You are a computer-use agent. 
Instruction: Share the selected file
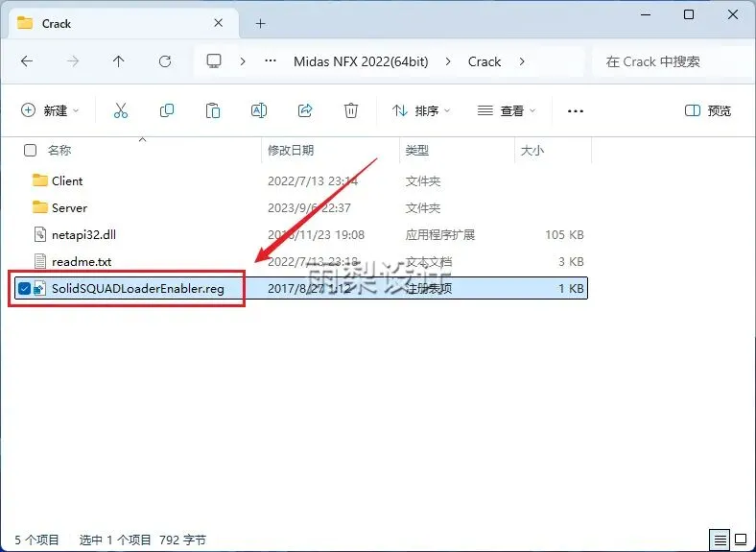(x=305, y=110)
